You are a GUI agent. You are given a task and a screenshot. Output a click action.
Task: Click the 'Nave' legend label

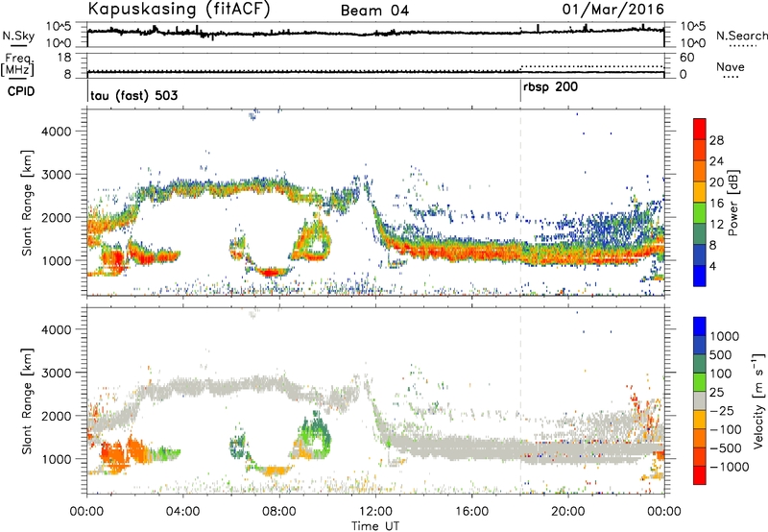click(x=731, y=67)
